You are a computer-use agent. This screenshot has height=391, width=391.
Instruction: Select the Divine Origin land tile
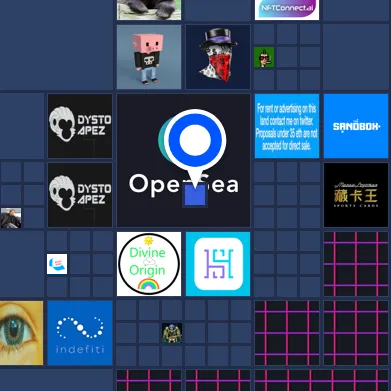coord(149,264)
